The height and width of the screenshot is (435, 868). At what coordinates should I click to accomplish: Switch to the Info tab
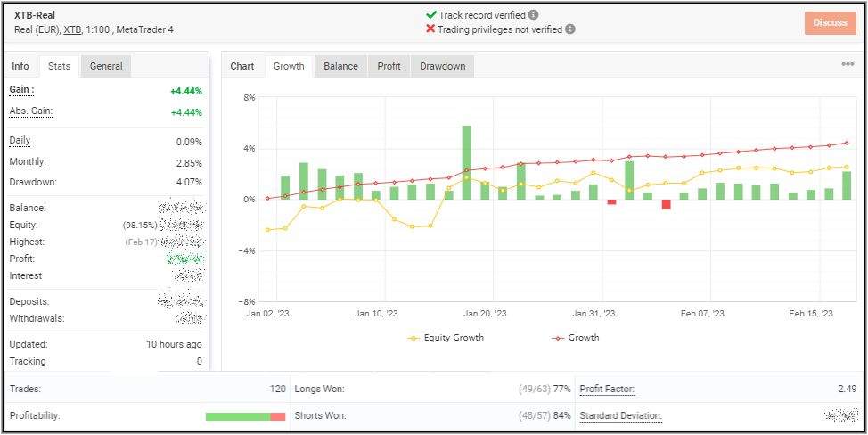tap(20, 66)
